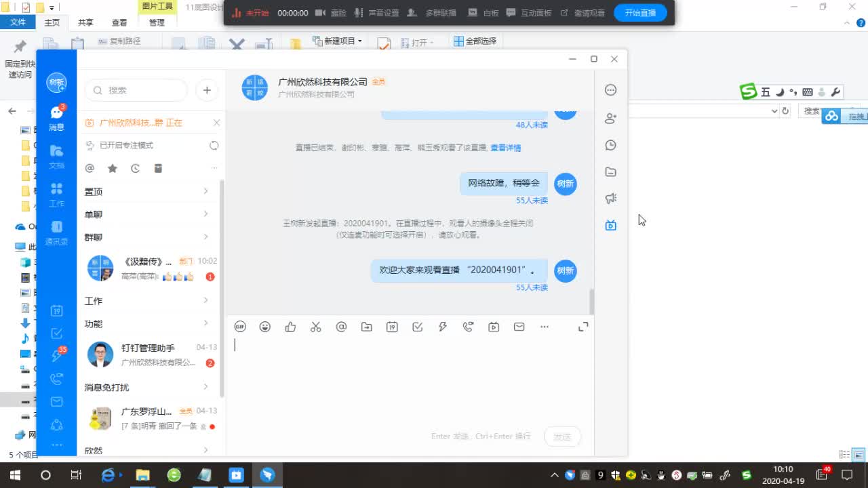The image size is (868, 488).
Task: Open the 通讯录 contacts in sidebar
Action: click(56, 232)
